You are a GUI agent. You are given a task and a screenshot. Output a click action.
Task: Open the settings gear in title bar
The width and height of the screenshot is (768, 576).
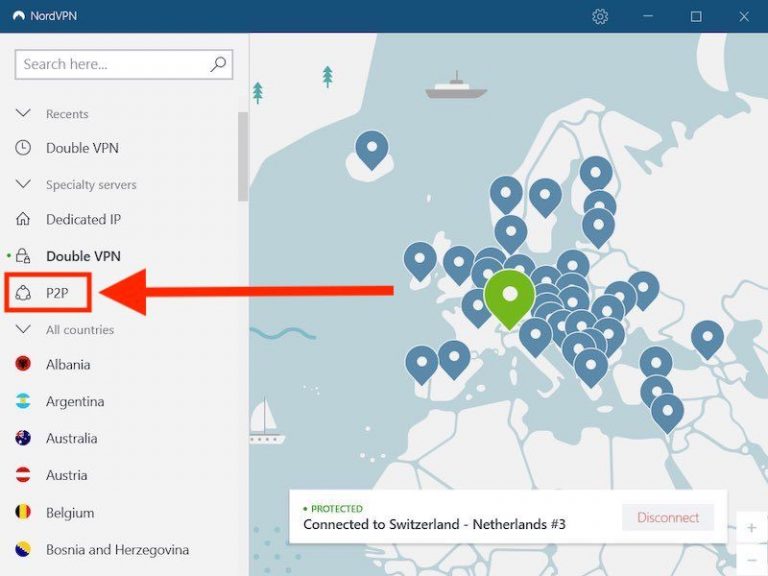tap(600, 17)
